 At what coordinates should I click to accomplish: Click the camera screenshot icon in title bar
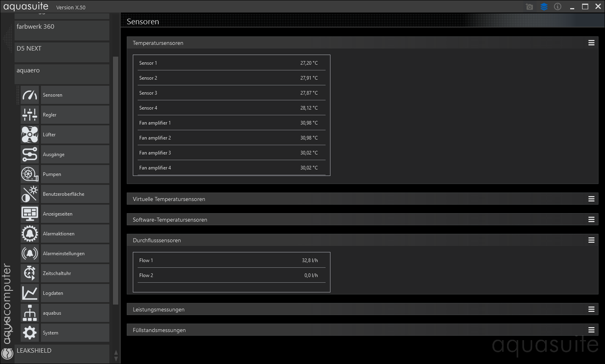pos(529,6)
